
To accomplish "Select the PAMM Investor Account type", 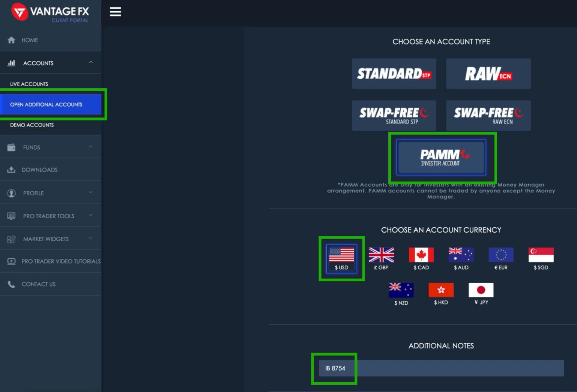I will (441, 158).
